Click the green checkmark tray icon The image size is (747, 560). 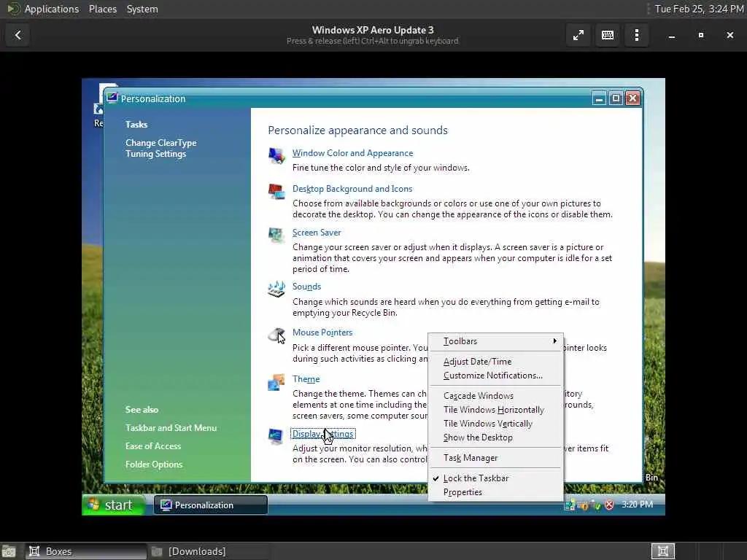click(x=597, y=505)
